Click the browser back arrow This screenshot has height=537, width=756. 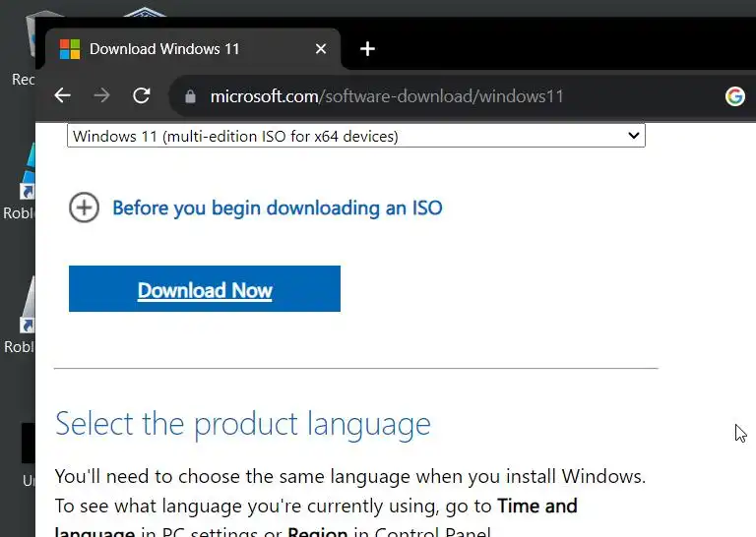63,95
